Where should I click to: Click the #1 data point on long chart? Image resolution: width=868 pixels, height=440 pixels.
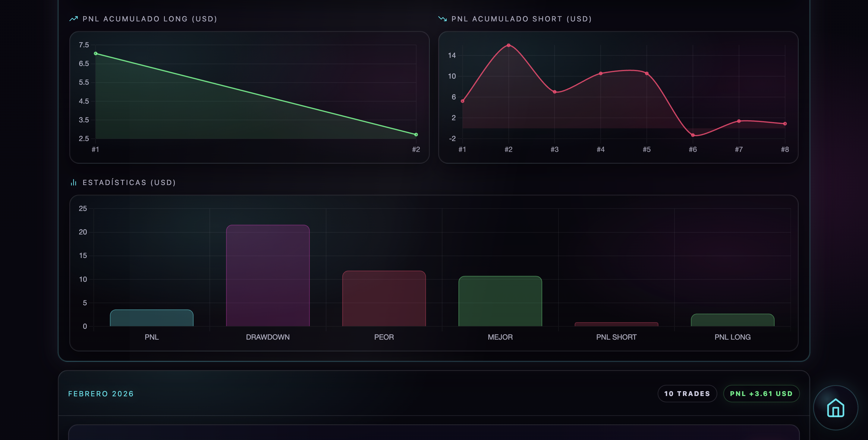(x=96, y=54)
